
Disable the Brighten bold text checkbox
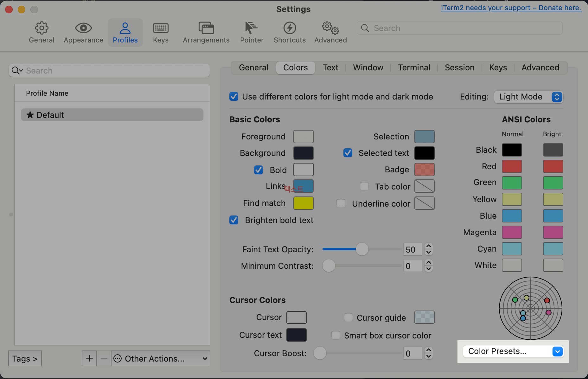[233, 220]
